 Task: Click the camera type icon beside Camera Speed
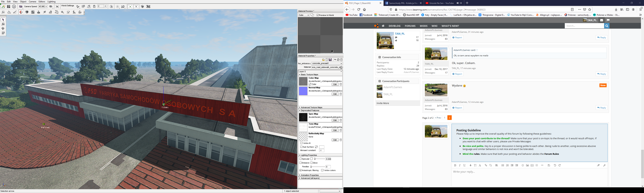21,6
